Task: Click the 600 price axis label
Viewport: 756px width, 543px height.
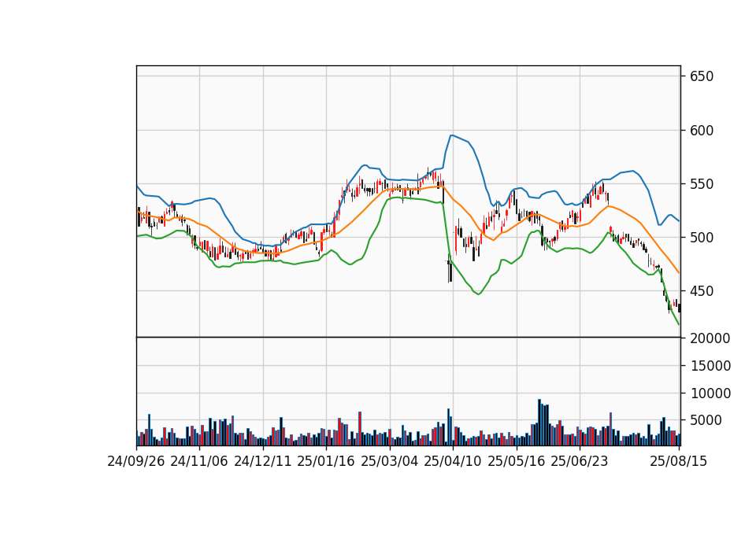Action: [x=702, y=131]
